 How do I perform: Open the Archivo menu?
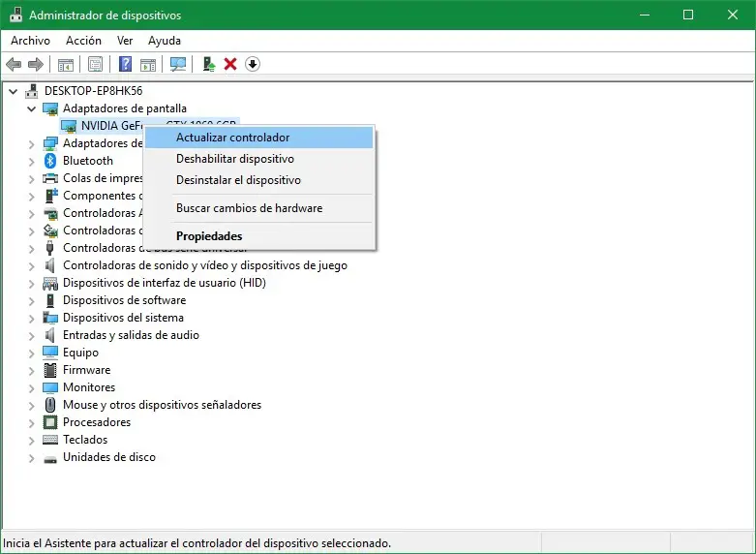[30, 41]
